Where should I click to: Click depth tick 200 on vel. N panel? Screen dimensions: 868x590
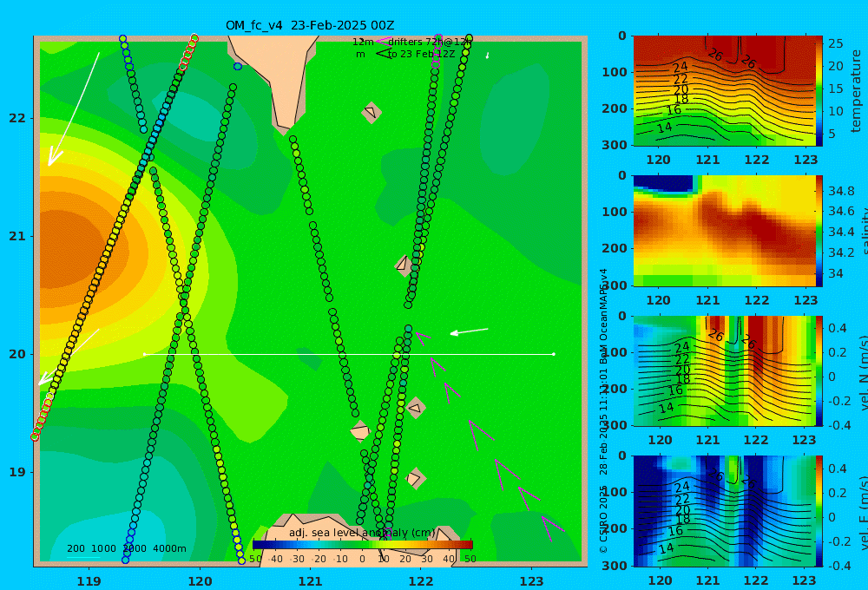click(x=615, y=389)
